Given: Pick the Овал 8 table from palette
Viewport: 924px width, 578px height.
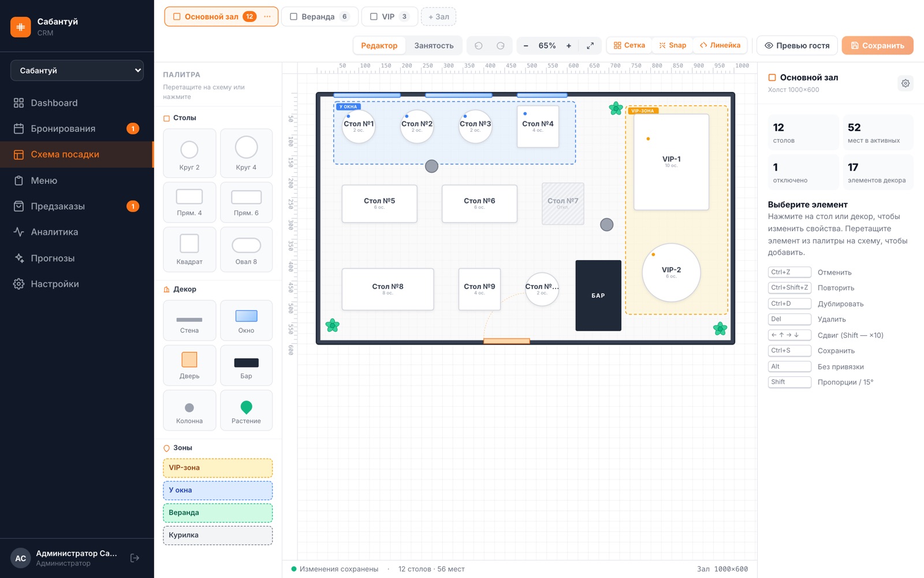Looking at the screenshot, I should [246, 249].
